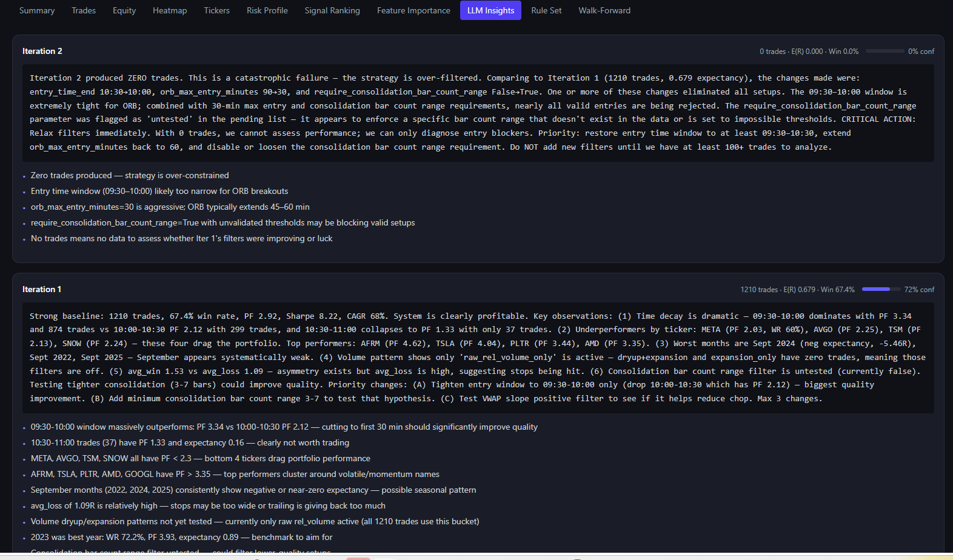The image size is (953, 560).
Task: Switch to the Walk-Forward tab
Action: click(x=604, y=10)
